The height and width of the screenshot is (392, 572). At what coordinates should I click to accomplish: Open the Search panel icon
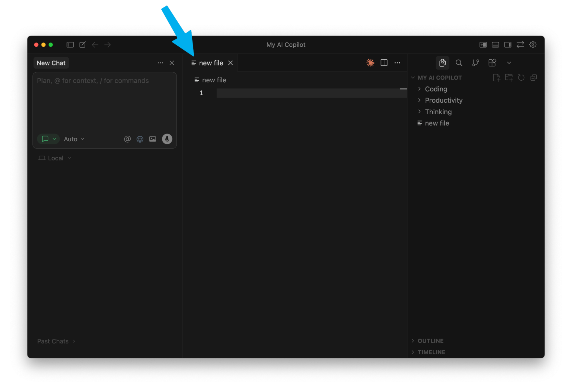tap(459, 63)
